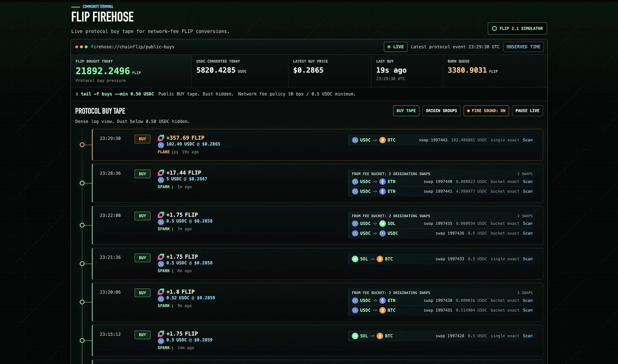Screen dimensions: 618x364
Task: Click the BTC icon in swap 1997431 row
Action: pos(382,310)
